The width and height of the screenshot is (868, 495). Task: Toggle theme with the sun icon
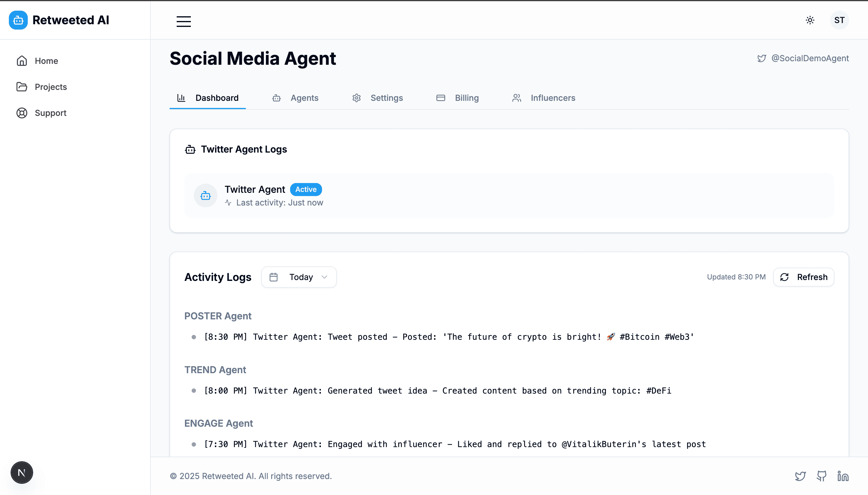point(810,20)
